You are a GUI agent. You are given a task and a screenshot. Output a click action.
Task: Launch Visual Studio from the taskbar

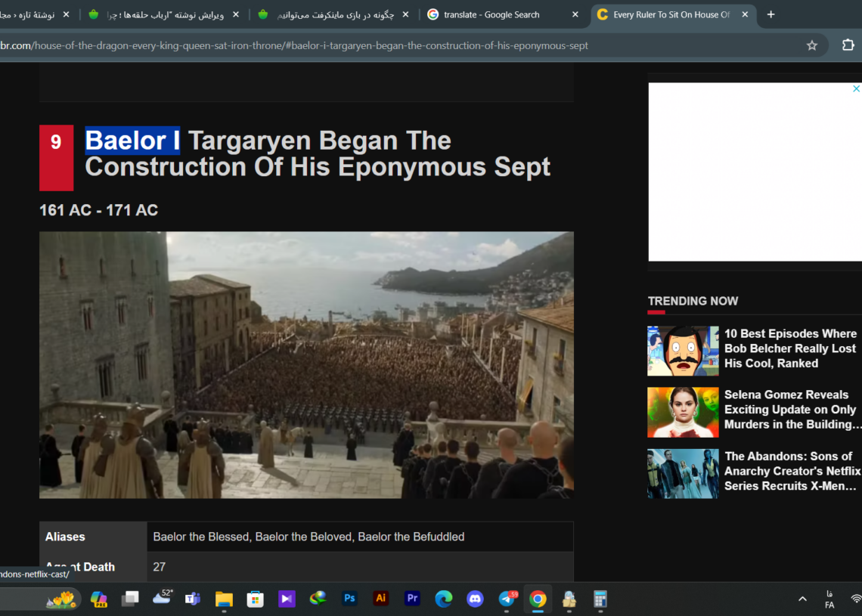click(287, 599)
